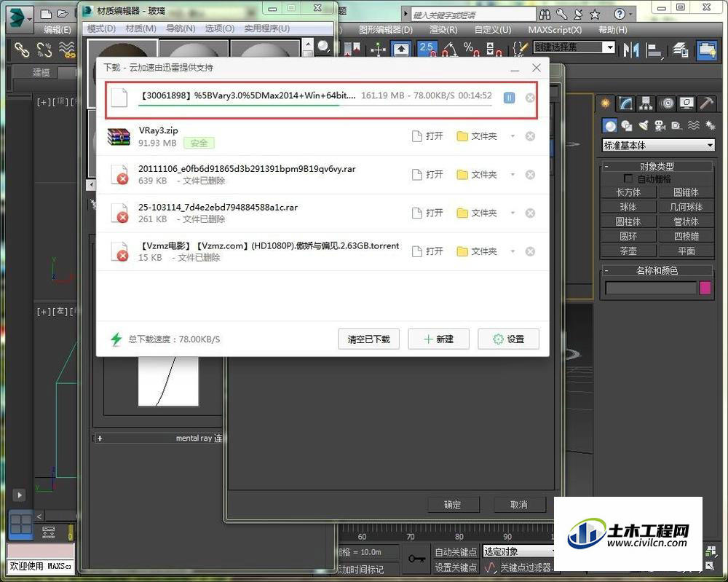This screenshot has width=728, height=582.
Task: Expand the InfoCenter search arrow
Action: click(x=405, y=15)
